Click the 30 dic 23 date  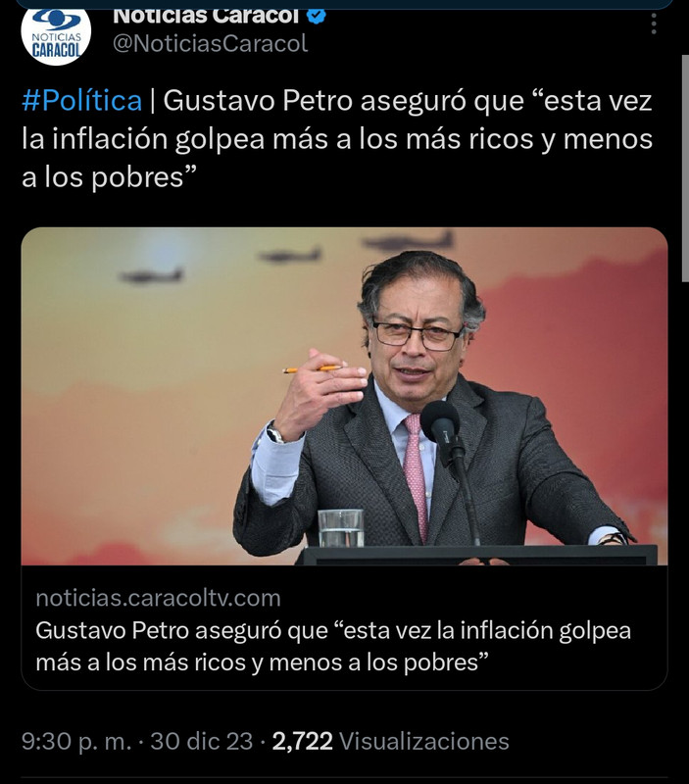(202, 741)
